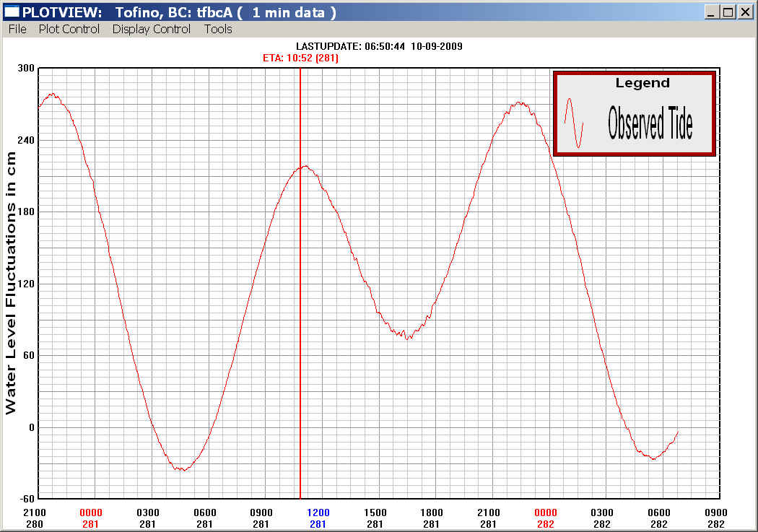This screenshot has width=758, height=532.
Task: Maximize the PLOTVIEW window
Action: (x=728, y=12)
